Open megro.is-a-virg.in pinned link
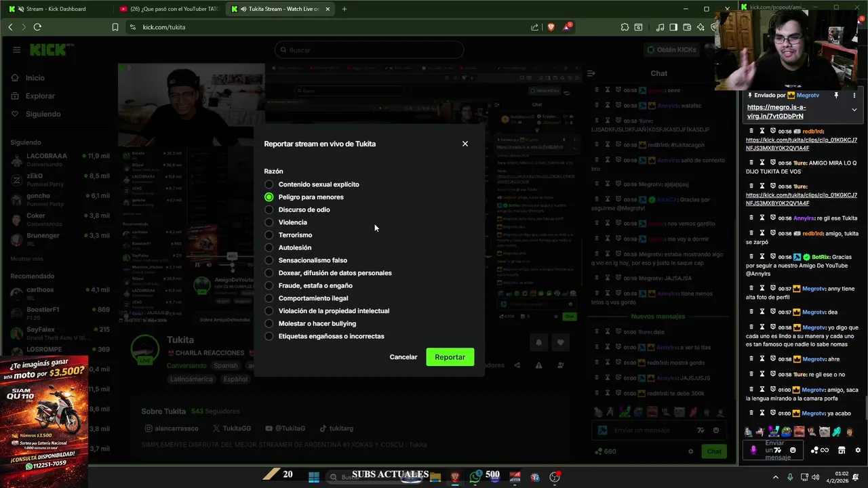Image resolution: width=868 pixels, height=488 pixels. click(x=776, y=112)
